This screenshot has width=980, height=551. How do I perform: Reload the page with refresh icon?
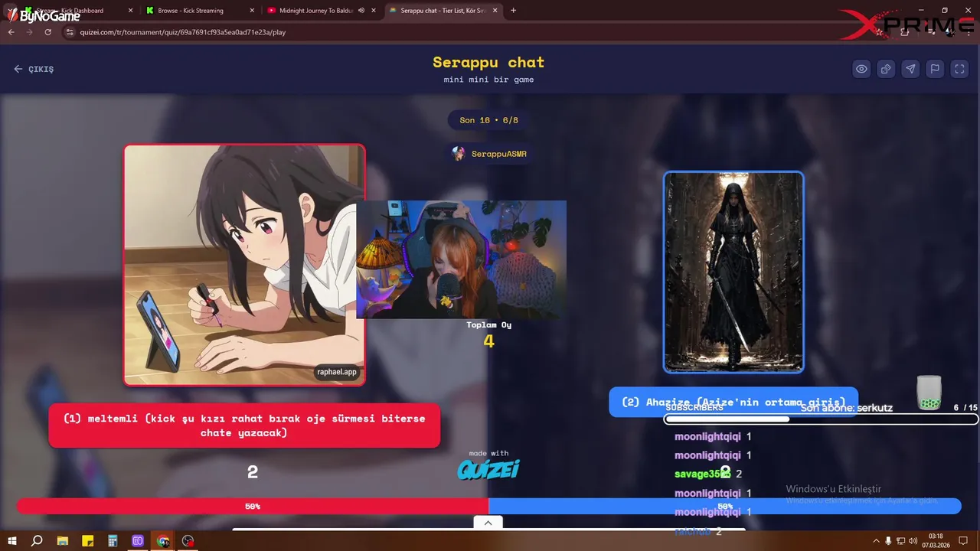pos(47,32)
